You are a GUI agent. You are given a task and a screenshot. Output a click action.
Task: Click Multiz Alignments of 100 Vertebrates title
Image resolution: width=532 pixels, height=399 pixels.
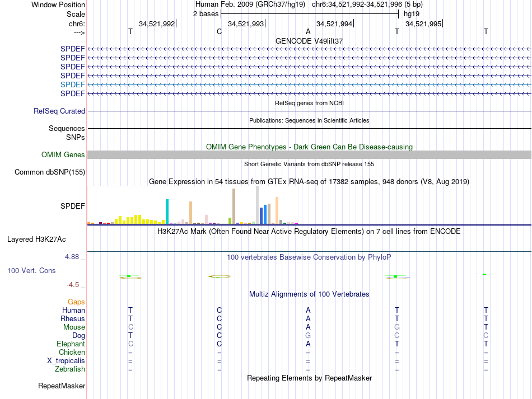coord(309,294)
